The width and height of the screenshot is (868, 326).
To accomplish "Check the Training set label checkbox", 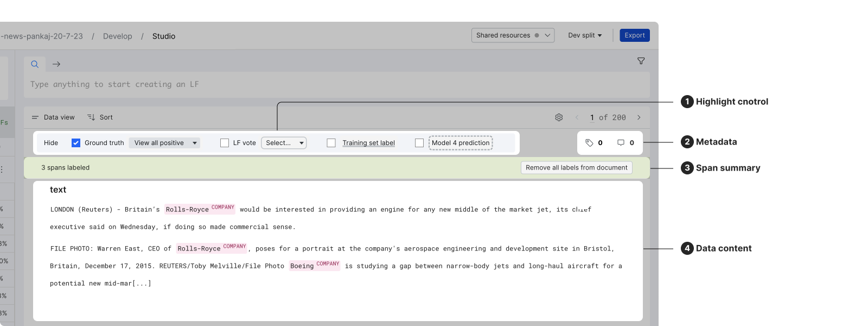I will point(331,143).
